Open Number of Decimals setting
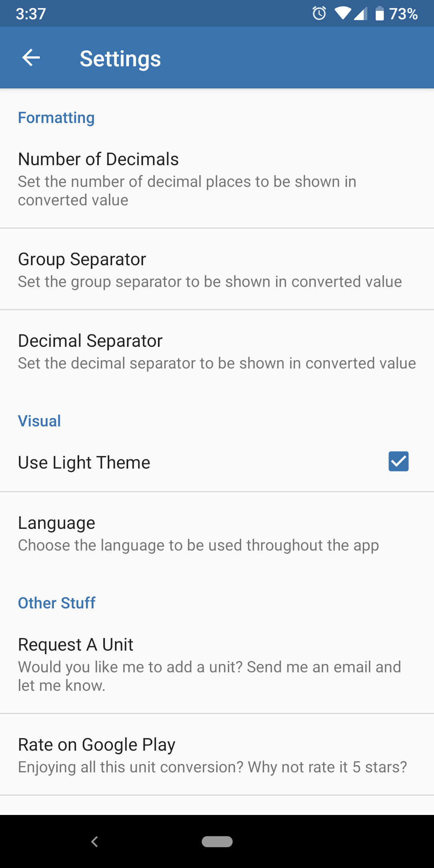 pyautogui.click(x=217, y=178)
